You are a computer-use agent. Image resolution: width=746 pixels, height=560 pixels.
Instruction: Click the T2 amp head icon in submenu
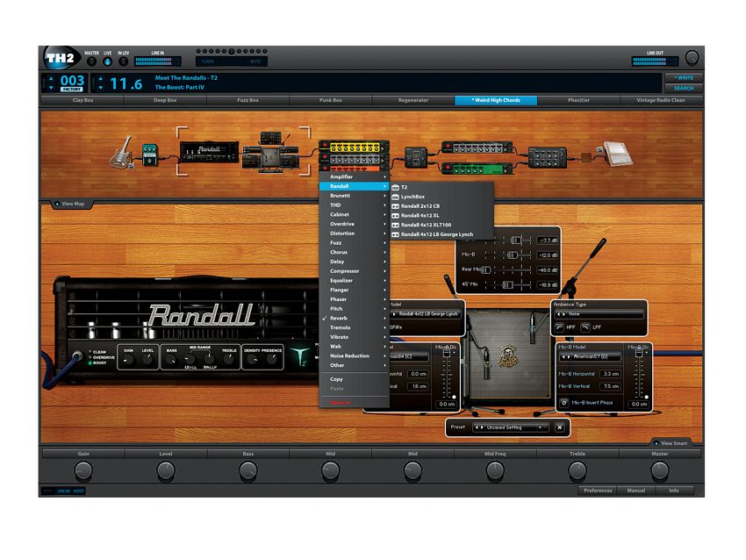[395, 188]
